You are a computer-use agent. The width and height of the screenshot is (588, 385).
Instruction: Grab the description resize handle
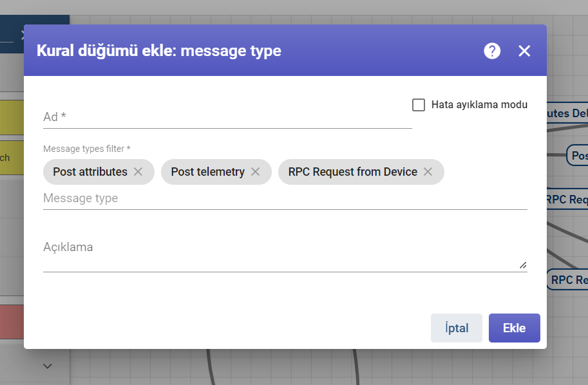click(x=523, y=265)
